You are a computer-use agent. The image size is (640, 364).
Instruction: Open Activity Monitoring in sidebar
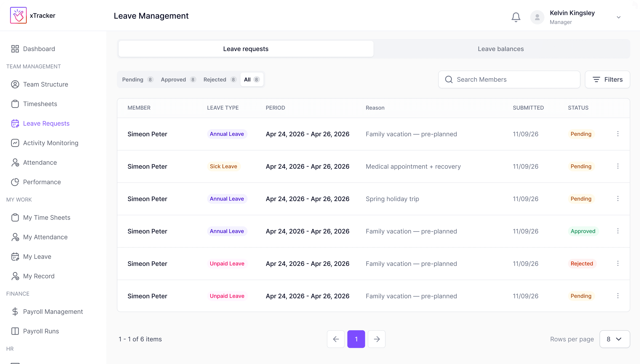click(45, 143)
